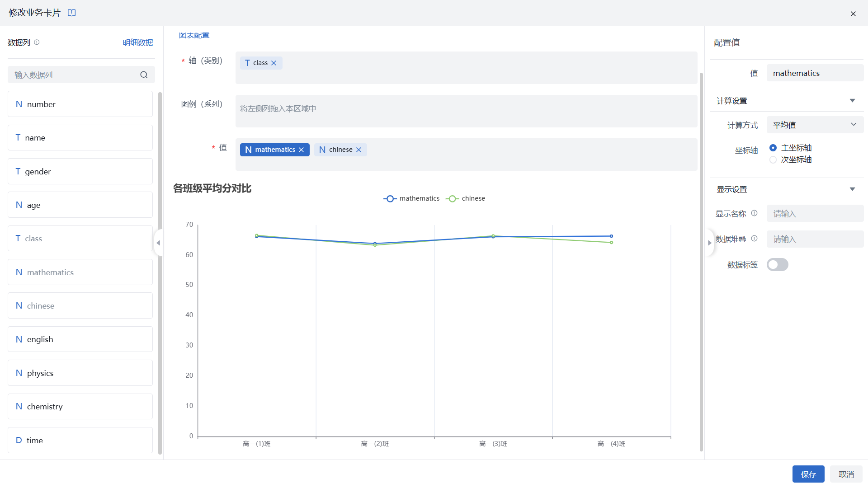Select the mathematics column in data list
Screen dimensions: 868x488
[80, 272]
